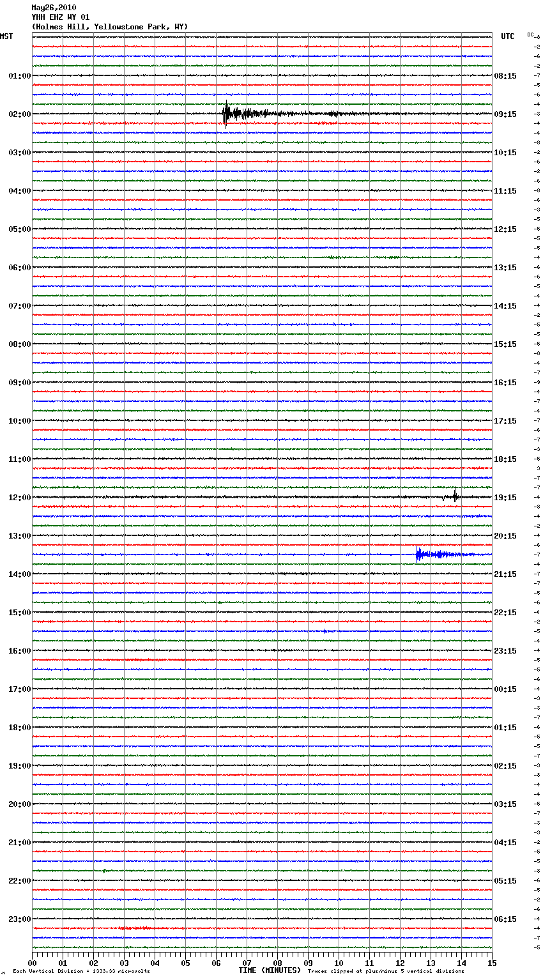Click the 19:15 UTC row label
The height and width of the screenshot is (980, 543).
tap(505, 498)
